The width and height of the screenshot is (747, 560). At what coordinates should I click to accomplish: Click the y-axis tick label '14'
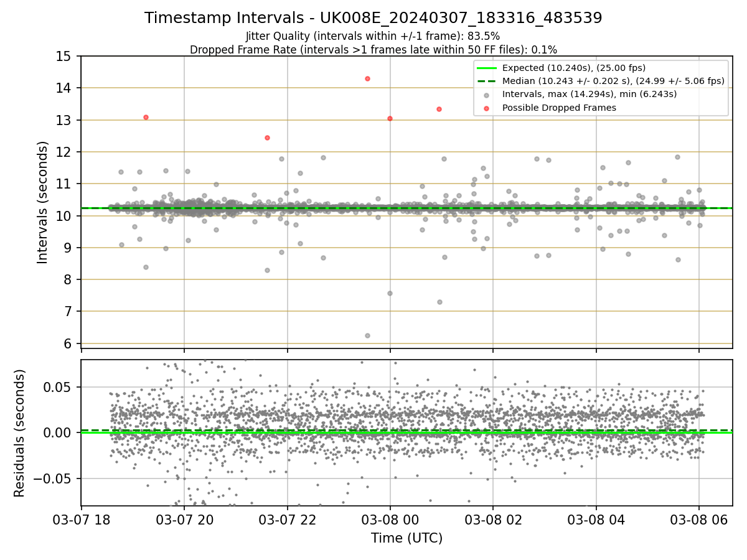[64, 88]
